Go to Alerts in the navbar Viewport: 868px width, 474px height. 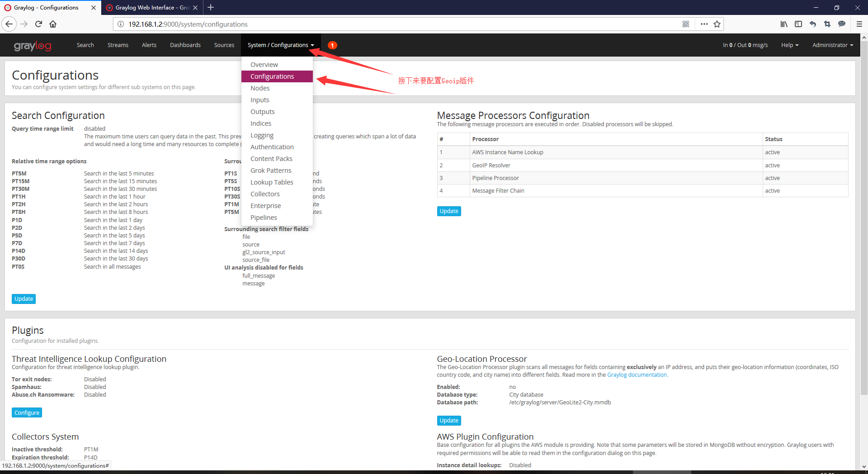coord(149,45)
